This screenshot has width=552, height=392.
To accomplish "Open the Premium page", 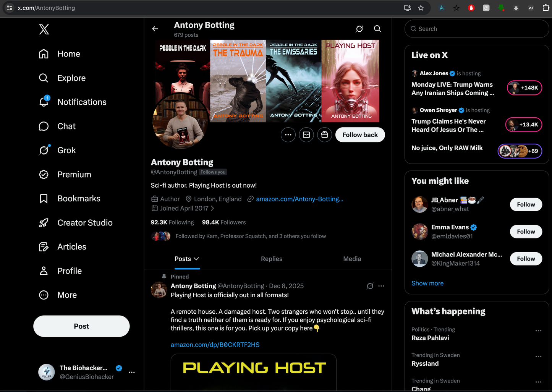I will pyautogui.click(x=65, y=175).
